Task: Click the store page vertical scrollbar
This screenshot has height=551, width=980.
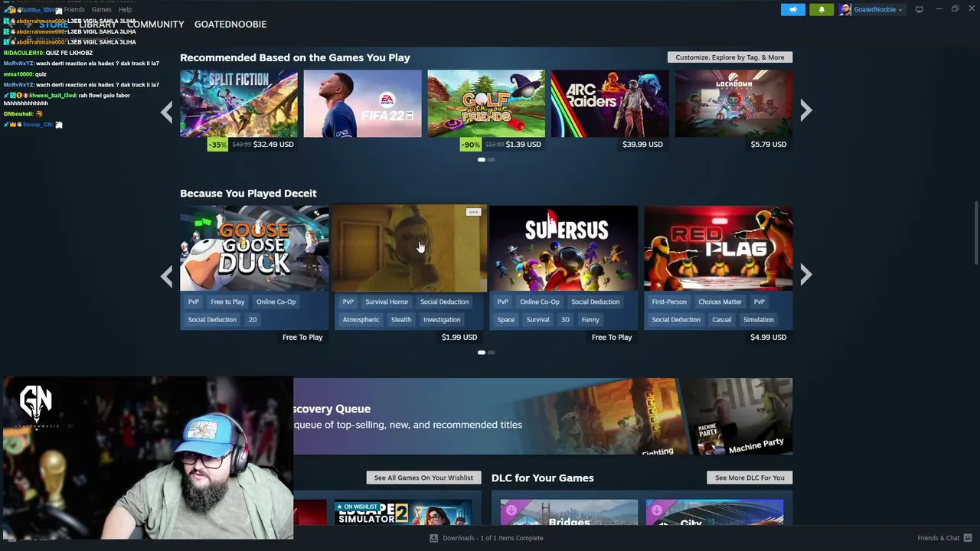Action: tap(976, 233)
